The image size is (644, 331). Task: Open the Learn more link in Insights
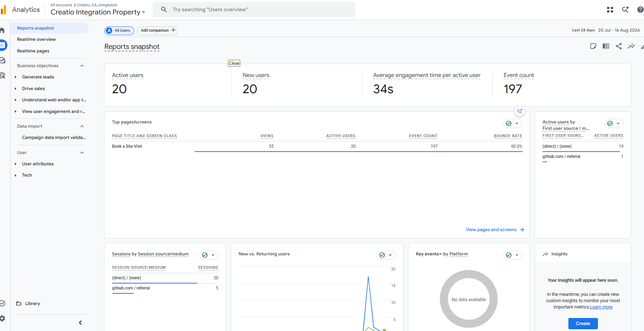(x=601, y=307)
